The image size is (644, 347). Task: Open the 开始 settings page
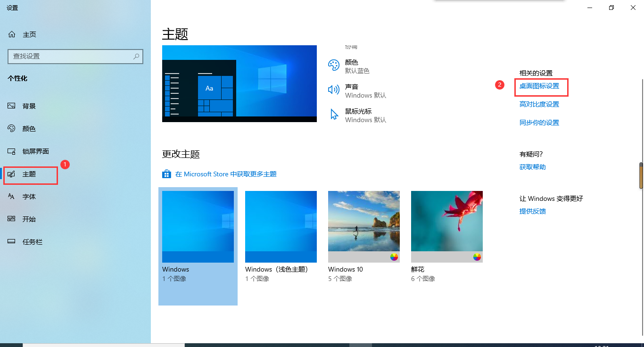pos(75,219)
